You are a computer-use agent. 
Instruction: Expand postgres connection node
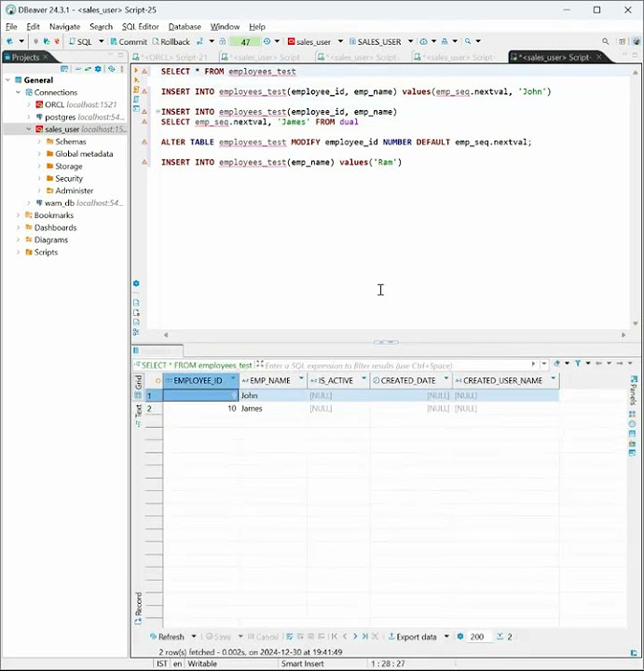tap(29, 116)
